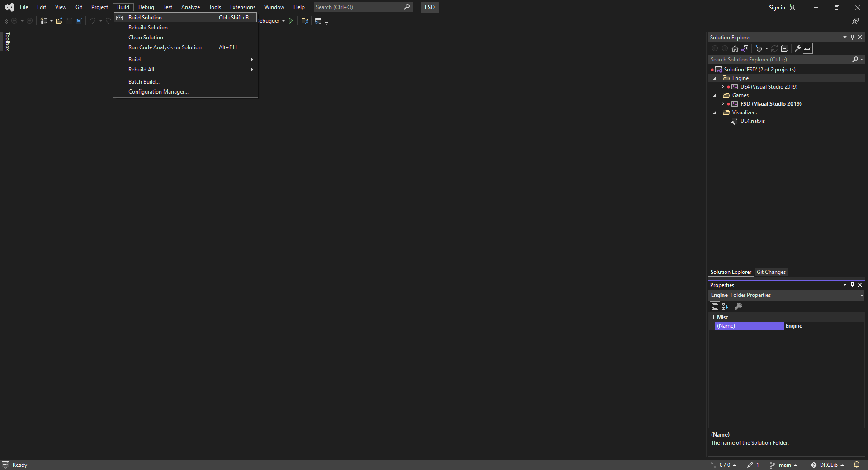This screenshot has height=470, width=868.
Task: Click the green Start Debugging play icon
Action: pos(291,21)
